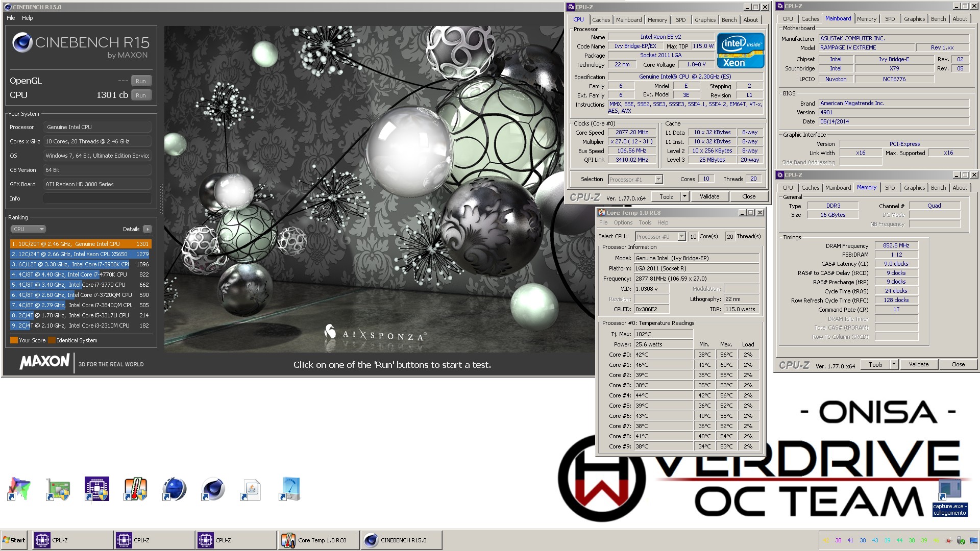Open Tools dropdown arrow in CPU-Z Memory window
The height and width of the screenshot is (551, 980).
click(894, 364)
